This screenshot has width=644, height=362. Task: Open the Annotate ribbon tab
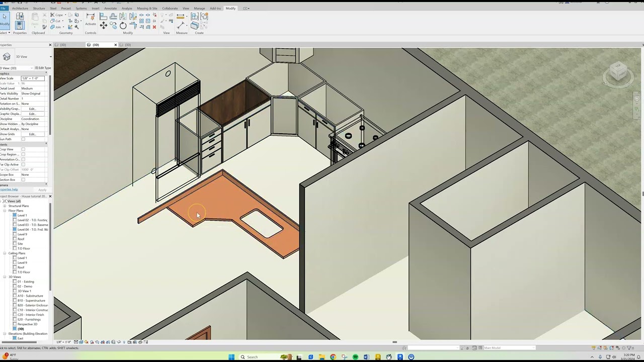click(110, 8)
